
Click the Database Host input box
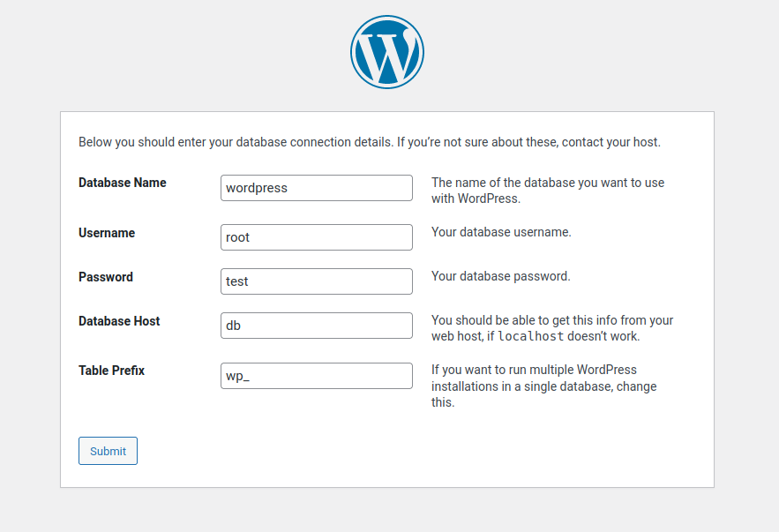(316, 326)
